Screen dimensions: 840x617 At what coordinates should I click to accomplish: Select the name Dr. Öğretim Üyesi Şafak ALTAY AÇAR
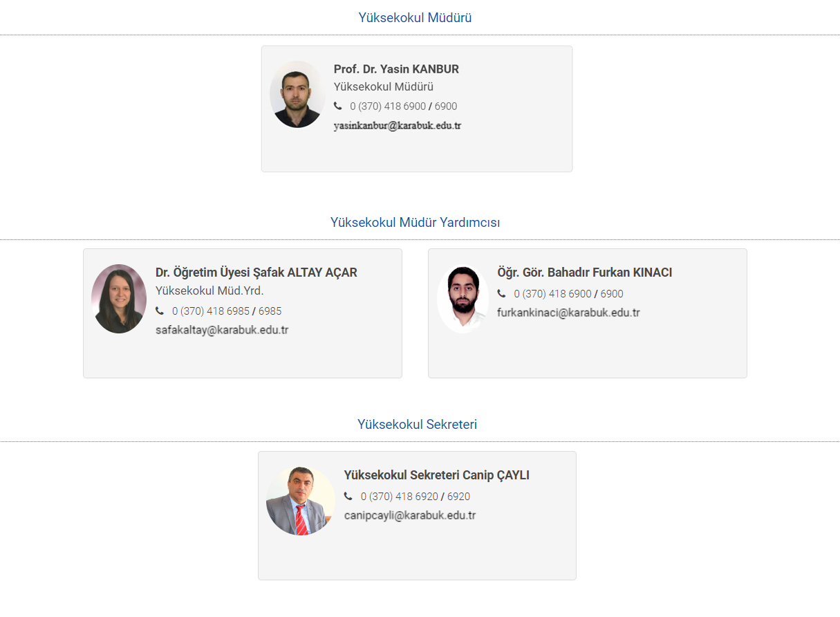(x=256, y=273)
